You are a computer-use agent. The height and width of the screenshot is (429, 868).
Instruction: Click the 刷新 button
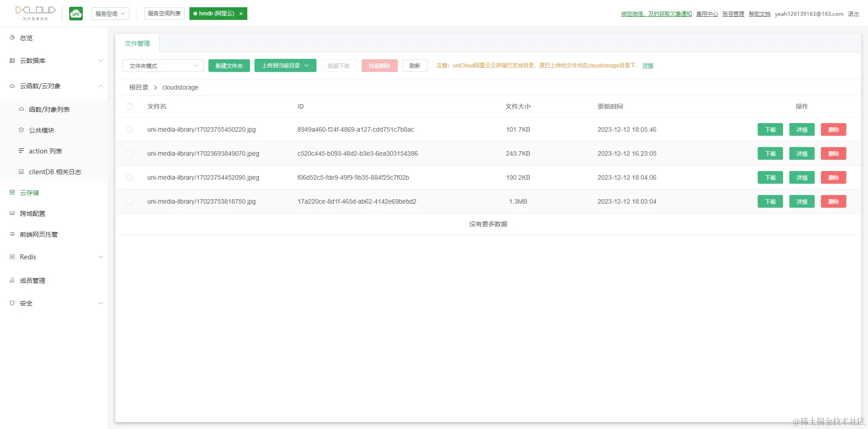pyautogui.click(x=415, y=66)
